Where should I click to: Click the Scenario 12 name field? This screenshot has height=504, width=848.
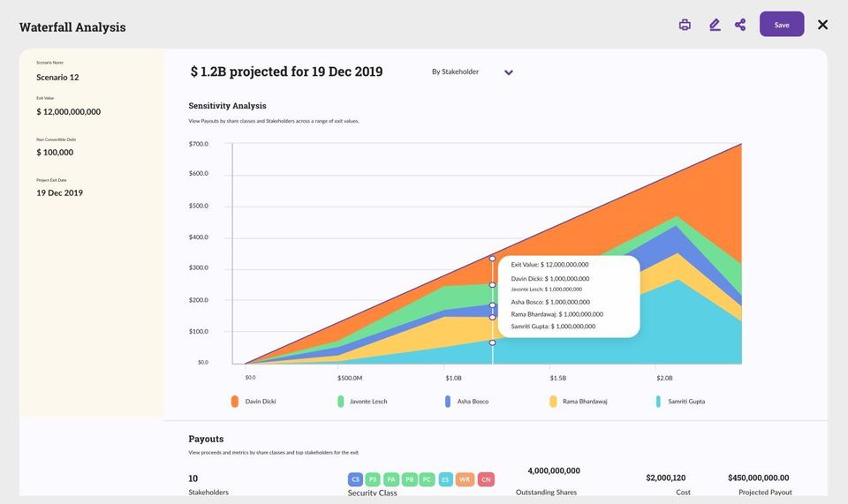pyautogui.click(x=58, y=78)
